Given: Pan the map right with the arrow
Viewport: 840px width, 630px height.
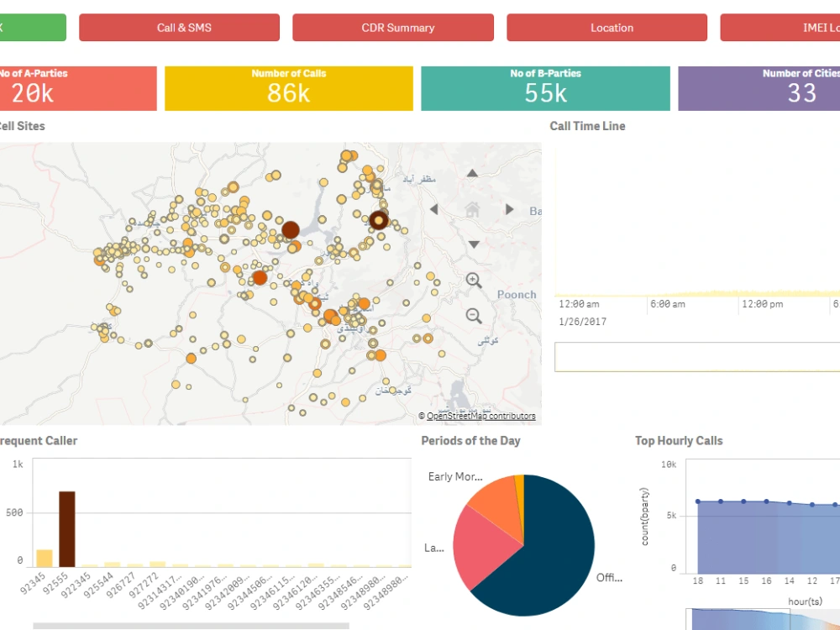Looking at the screenshot, I should coord(510,209).
